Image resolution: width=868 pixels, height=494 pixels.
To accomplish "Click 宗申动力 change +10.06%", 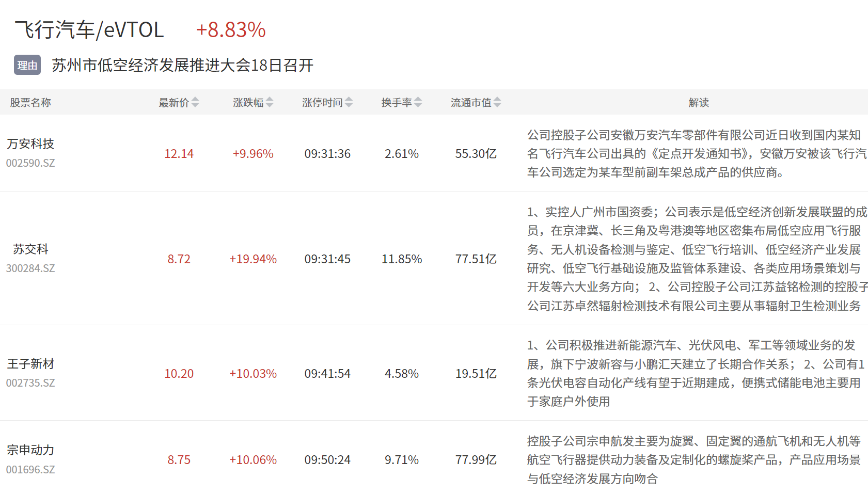I will tap(253, 459).
